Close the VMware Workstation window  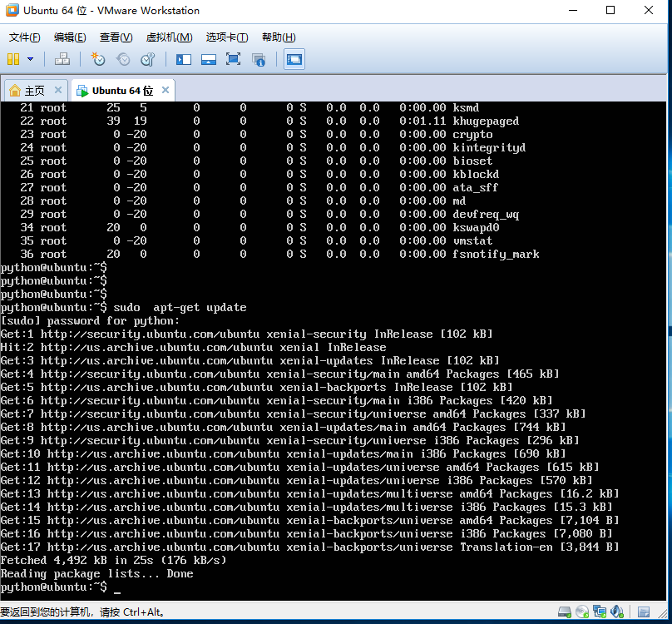[x=649, y=10]
